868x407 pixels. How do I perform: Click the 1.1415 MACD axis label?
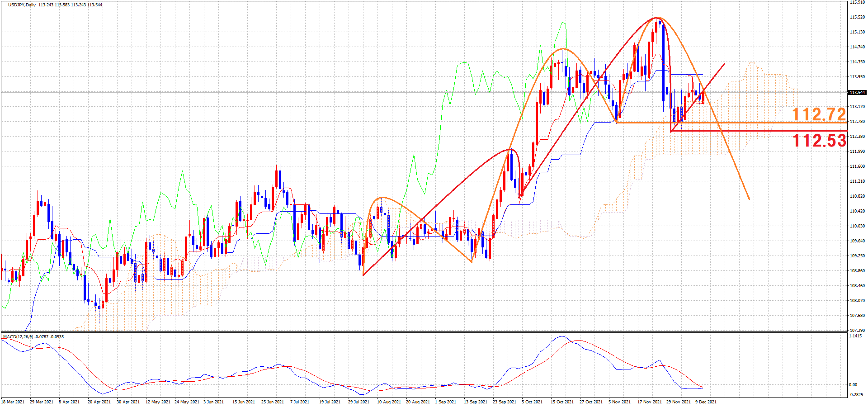(855, 336)
